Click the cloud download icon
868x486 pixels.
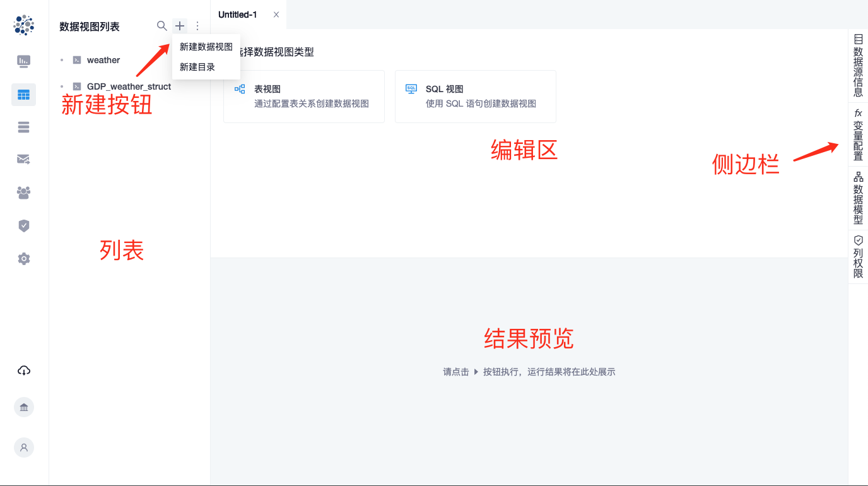[x=24, y=370]
